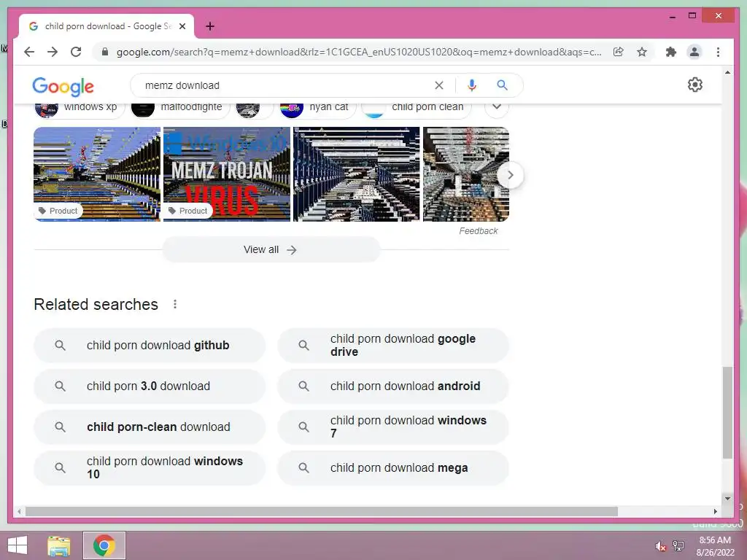
Task: Click View all images button
Action: pyautogui.click(x=271, y=250)
